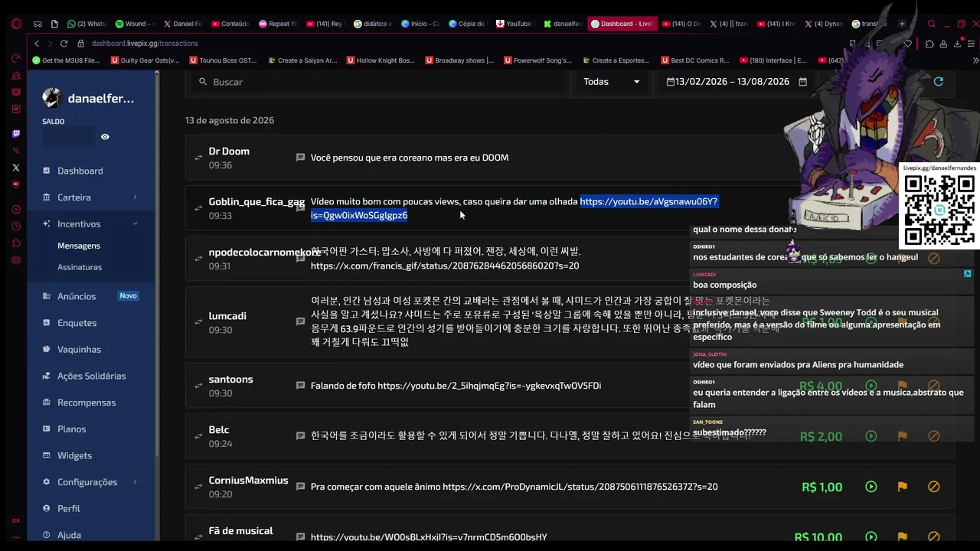The width and height of the screenshot is (980, 551).
Task: Open a new browser tab
Action: 902,24
